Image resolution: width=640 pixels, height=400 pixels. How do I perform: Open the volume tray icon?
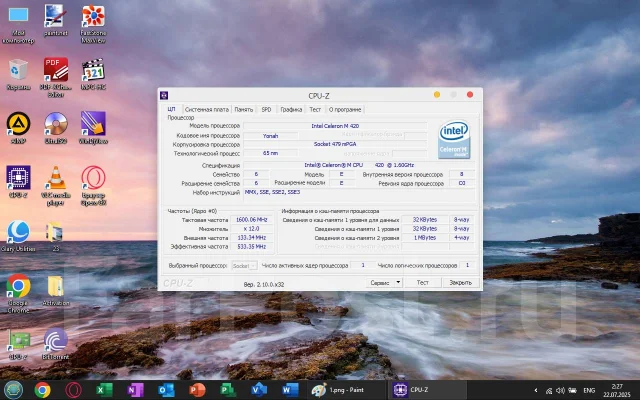560,391
